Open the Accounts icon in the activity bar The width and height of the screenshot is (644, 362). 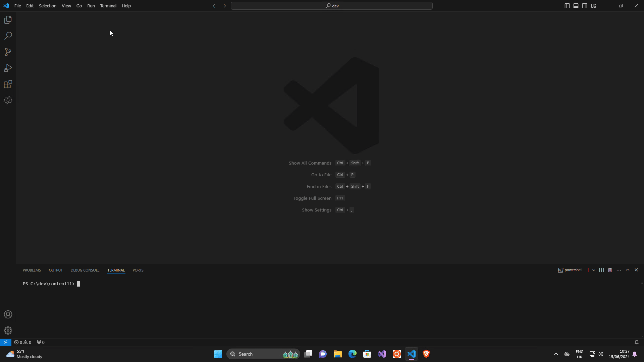coord(8,314)
